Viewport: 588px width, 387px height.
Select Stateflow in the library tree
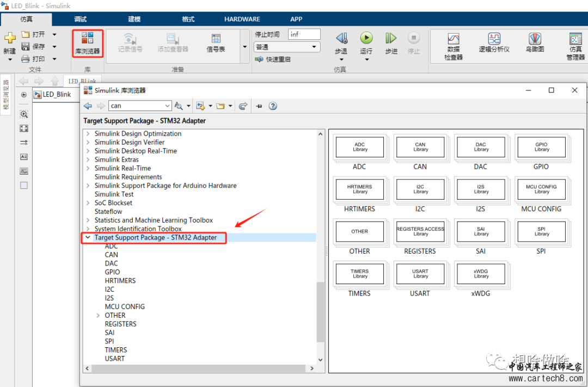click(x=108, y=212)
